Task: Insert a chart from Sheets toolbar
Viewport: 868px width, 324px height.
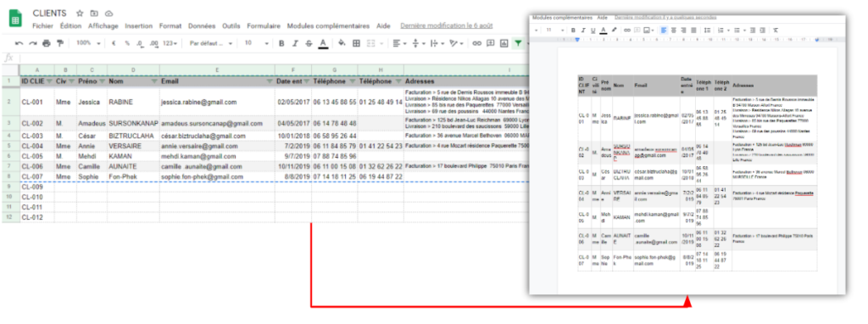Action: coord(504,43)
